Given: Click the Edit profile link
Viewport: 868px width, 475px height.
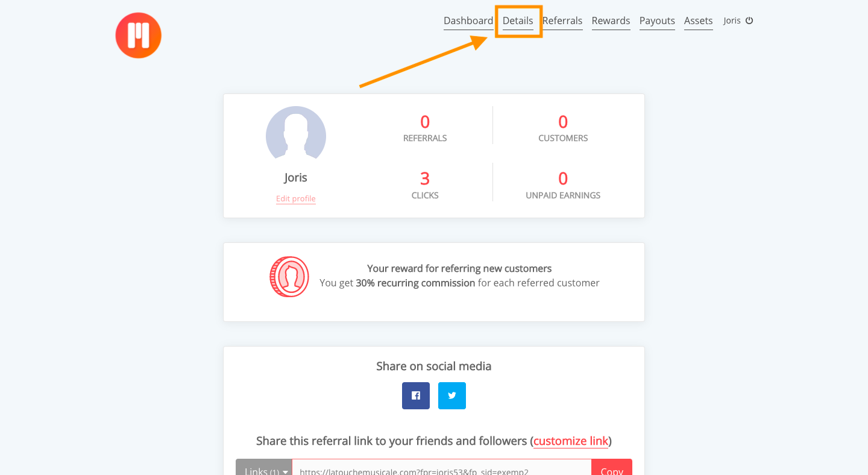Looking at the screenshot, I should click(296, 198).
